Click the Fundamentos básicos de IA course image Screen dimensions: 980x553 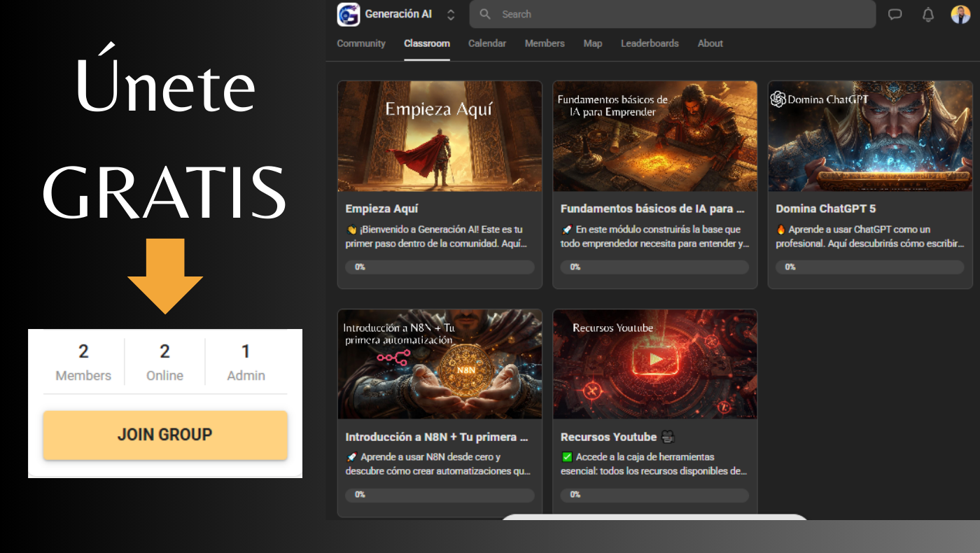tap(654, 136)
